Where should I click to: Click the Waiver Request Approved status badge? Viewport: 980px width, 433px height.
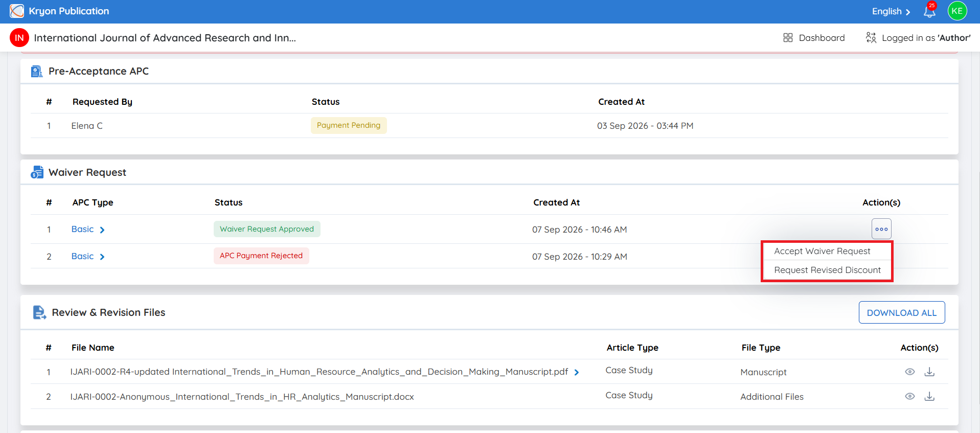[x=267, y=229]
